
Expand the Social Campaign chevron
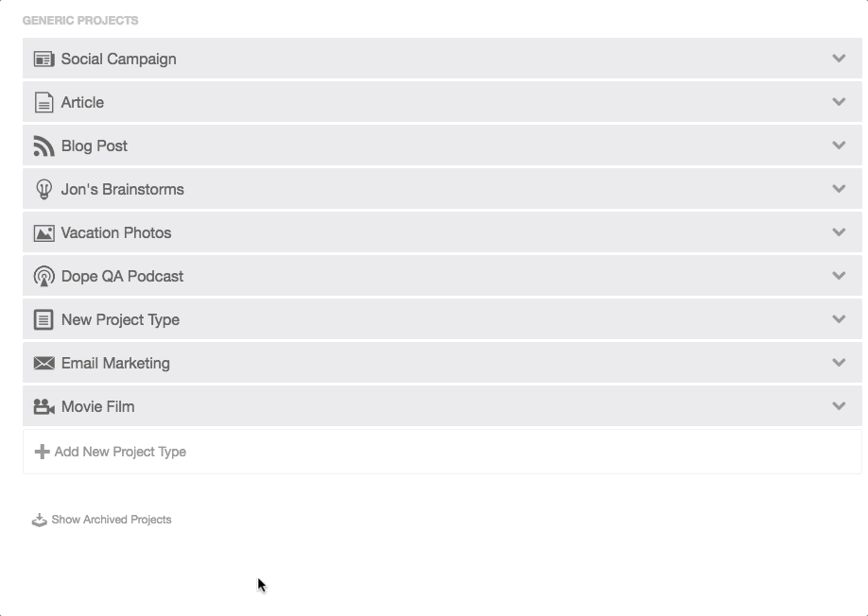click(839, 58)
